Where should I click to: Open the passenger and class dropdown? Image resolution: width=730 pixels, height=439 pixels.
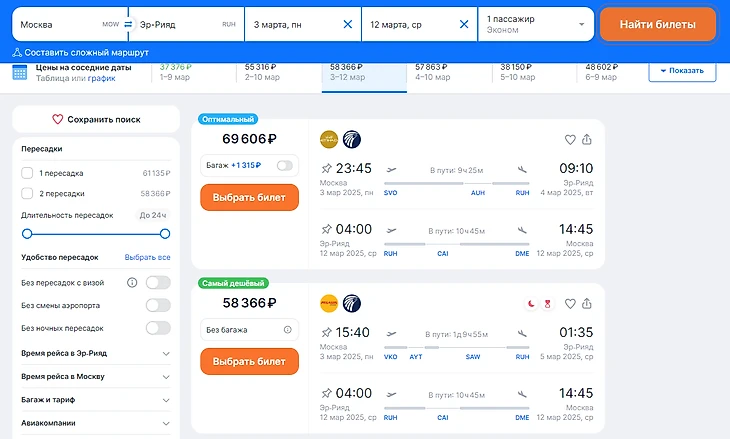tap(536, 24)
